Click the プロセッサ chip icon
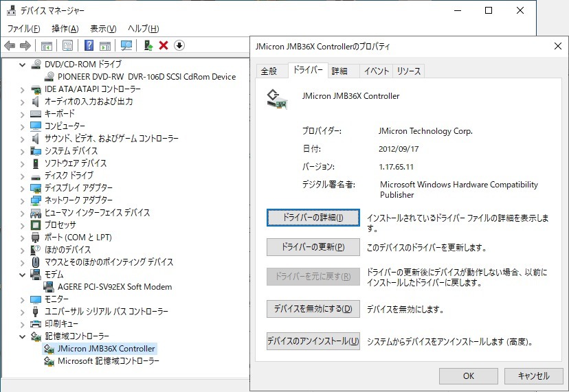 tap(36, 225)
